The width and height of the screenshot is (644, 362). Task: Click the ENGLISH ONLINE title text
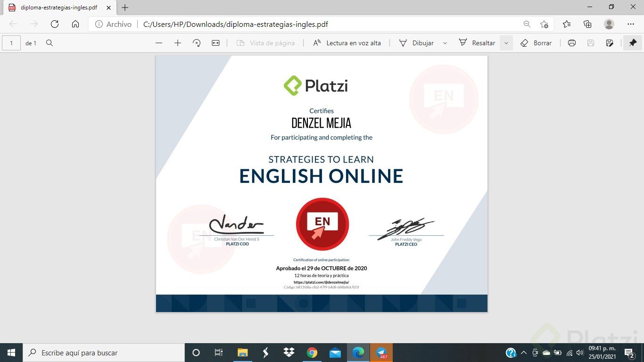tap(321, 176)
